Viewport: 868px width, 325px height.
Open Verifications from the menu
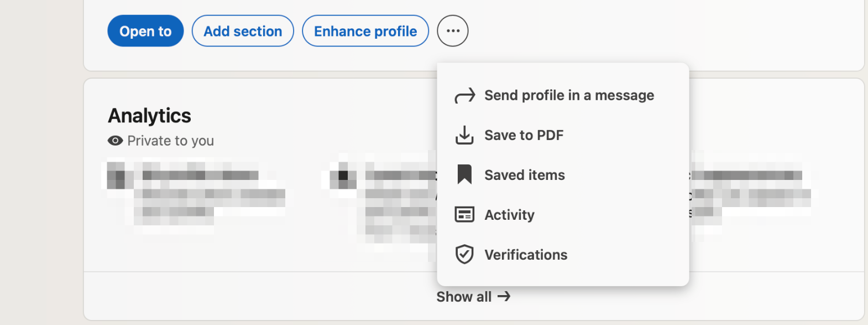pos(525,254)
